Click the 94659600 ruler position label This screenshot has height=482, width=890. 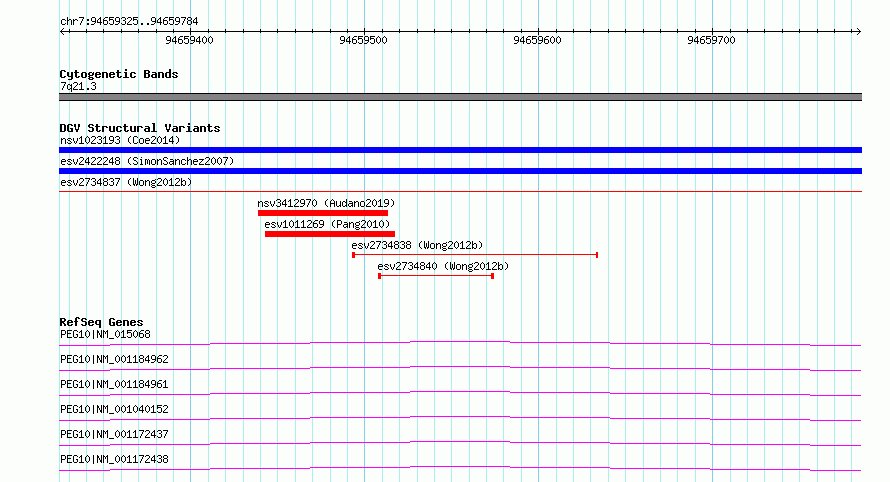(537, 40)
